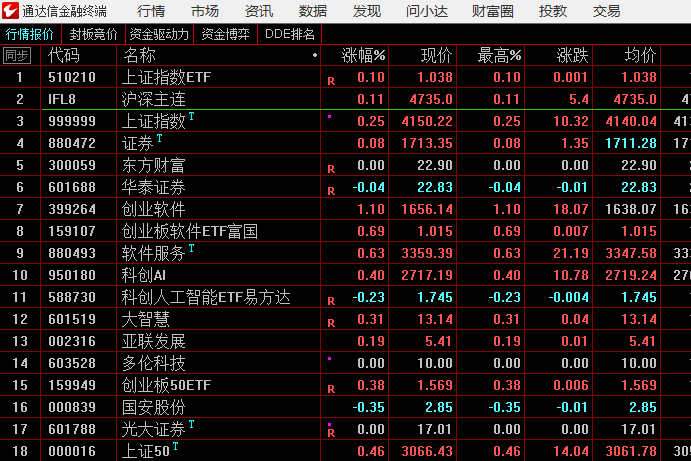This screenshot has width=691, height=461.
Task: Click the R marker on 大智慧 row
Action: click(331, 323)
